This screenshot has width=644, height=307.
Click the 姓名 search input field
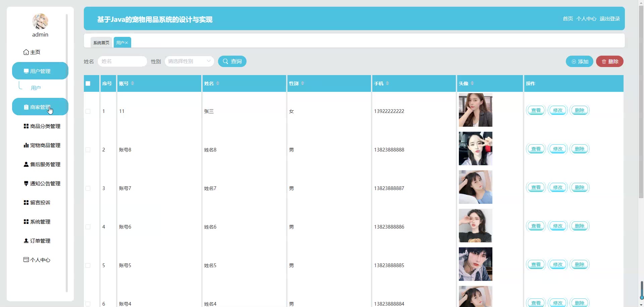pyautogui.click(x=122, y=61)
